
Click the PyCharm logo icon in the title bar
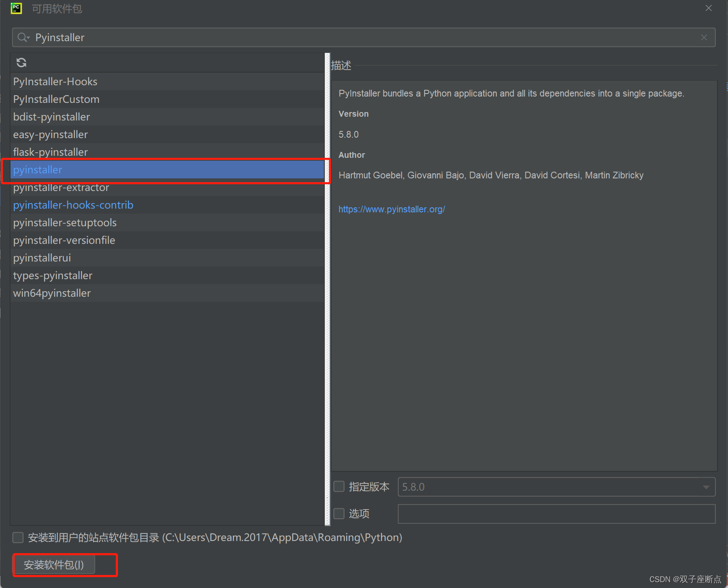16,8
